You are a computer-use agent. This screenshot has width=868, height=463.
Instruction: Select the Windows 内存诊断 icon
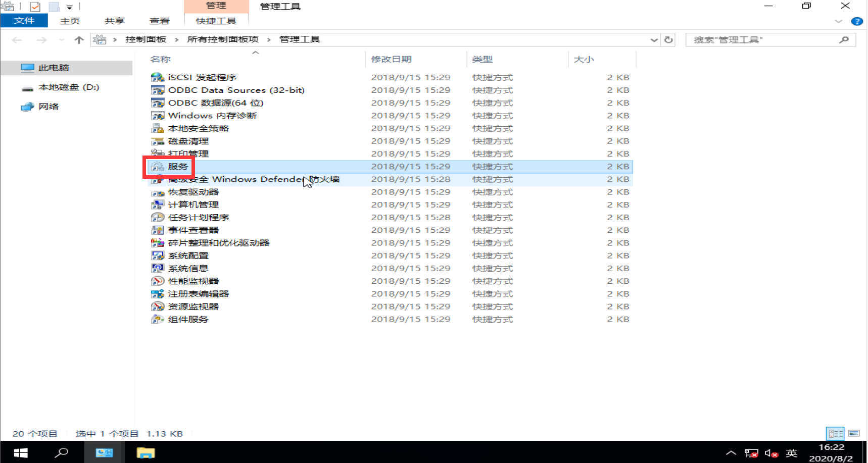(158, 116)
